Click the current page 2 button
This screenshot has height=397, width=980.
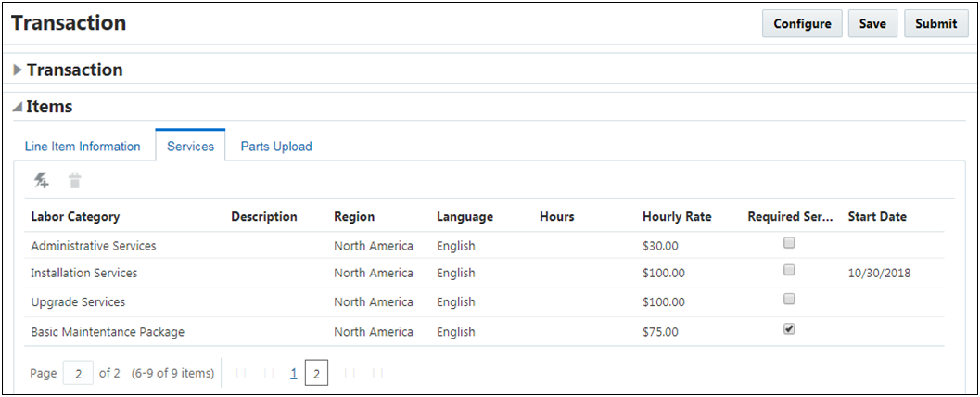tap(316, 374)
